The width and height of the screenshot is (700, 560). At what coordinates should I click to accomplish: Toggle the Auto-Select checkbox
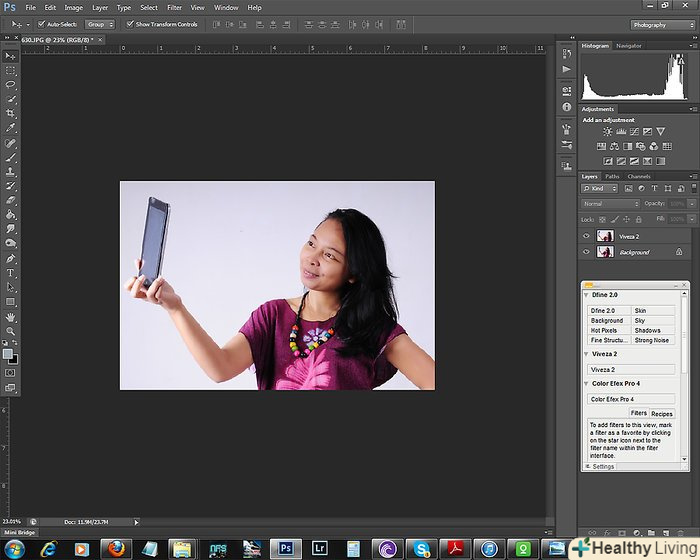(41, 24)
